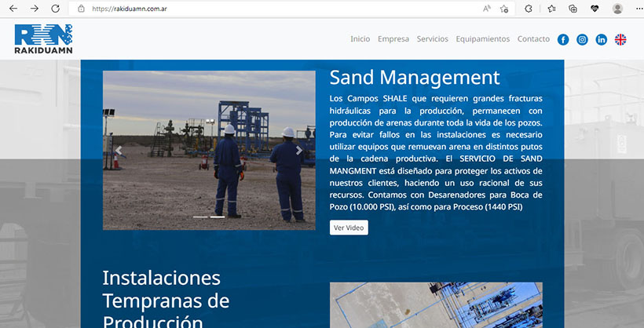Add this page to favorites with the star icon

point(504,9)
